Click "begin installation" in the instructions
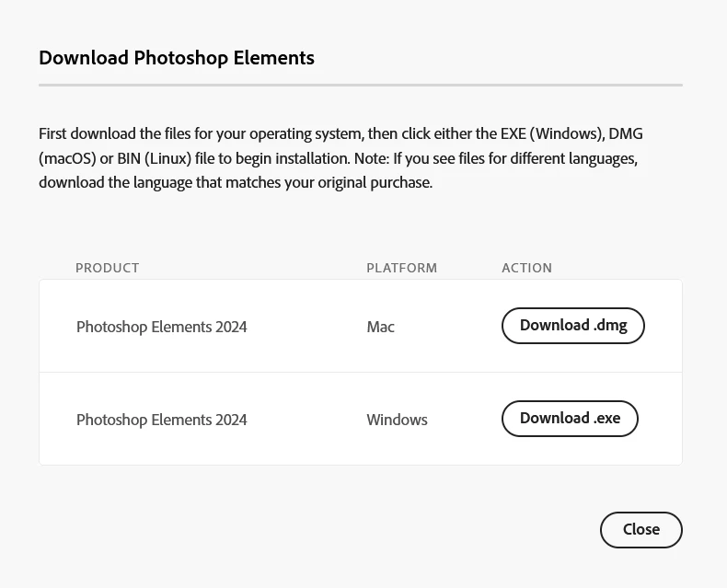 coord(294,158)
